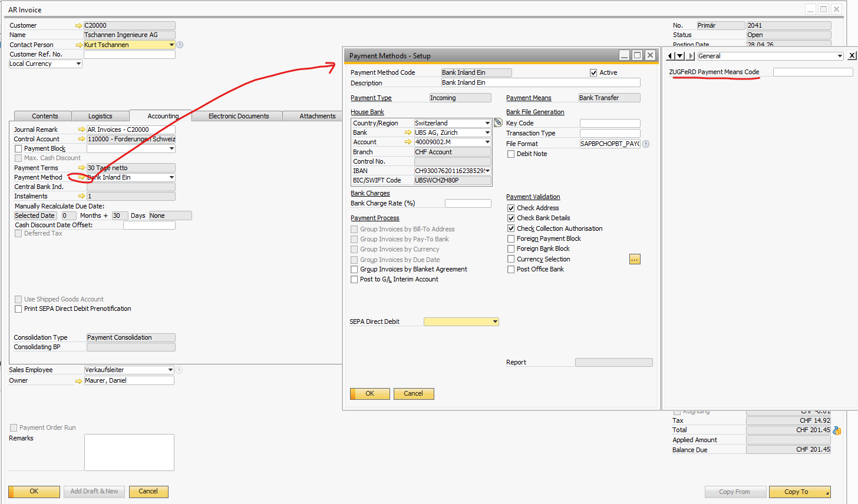Click the previous arrow in side panel
Screen dimensions: 858x504
(670, 56)
